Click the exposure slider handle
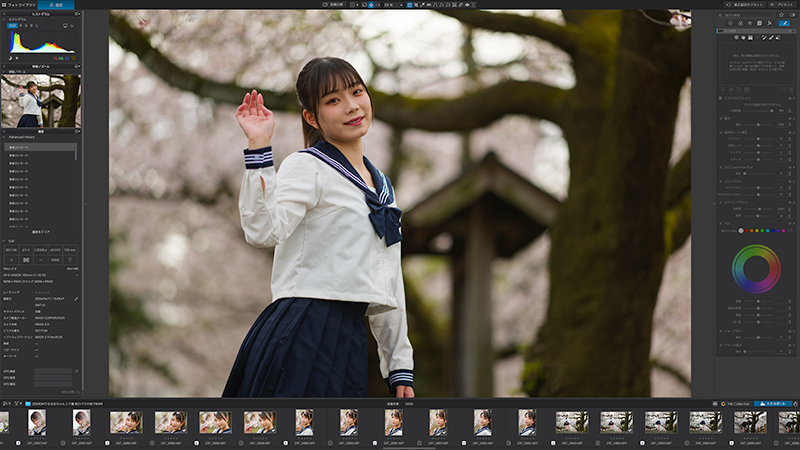This screenshot has height=450, width=800. pyautogui.click(x=758, y=124)
